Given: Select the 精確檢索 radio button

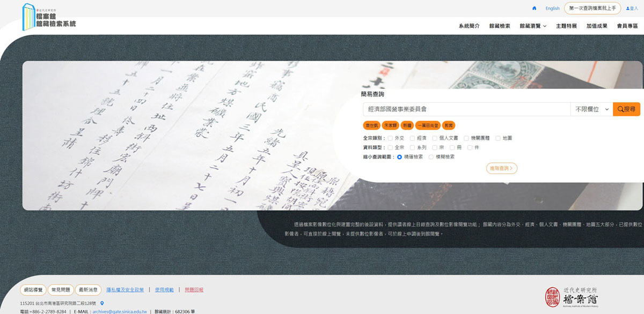Looking at the screenshot, I should tap(400, 157).
